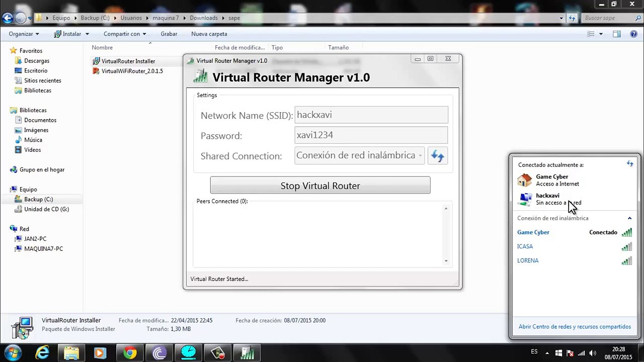Select Música under Bibliotecas
This screenshot has width=644, height=362.
pos(33,140)
